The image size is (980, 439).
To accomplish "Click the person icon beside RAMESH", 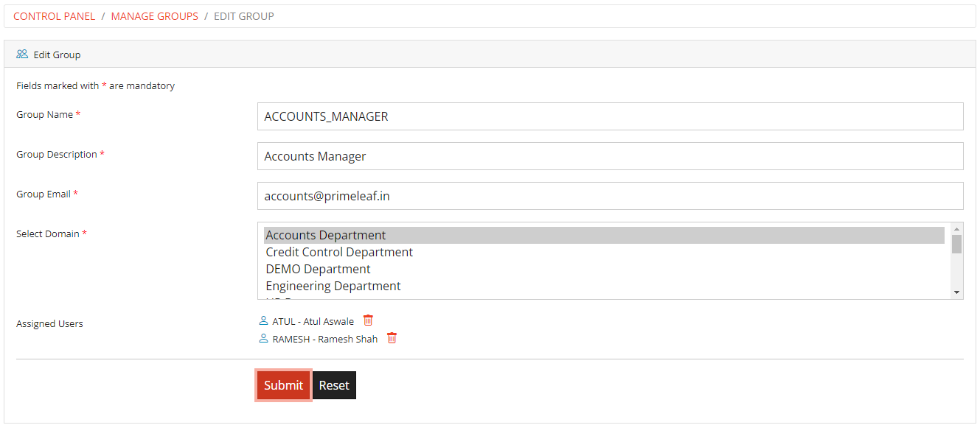I will [263, 339].
